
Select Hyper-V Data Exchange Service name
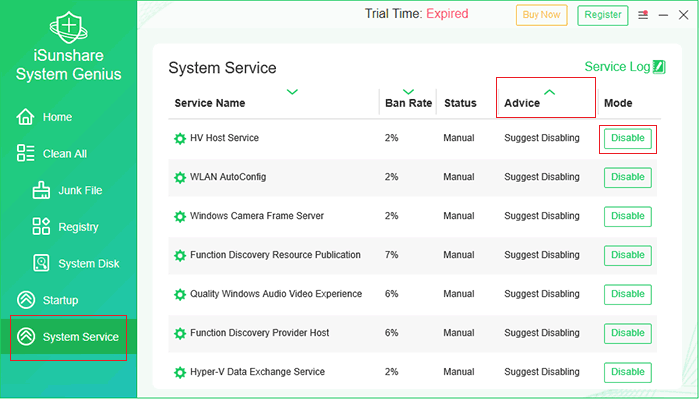257,371
